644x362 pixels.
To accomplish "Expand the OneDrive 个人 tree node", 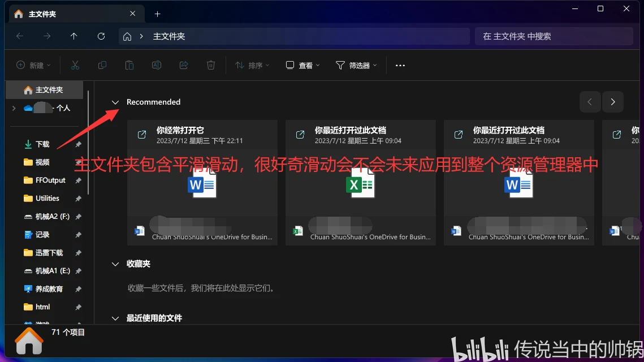I will coord(14,109).
